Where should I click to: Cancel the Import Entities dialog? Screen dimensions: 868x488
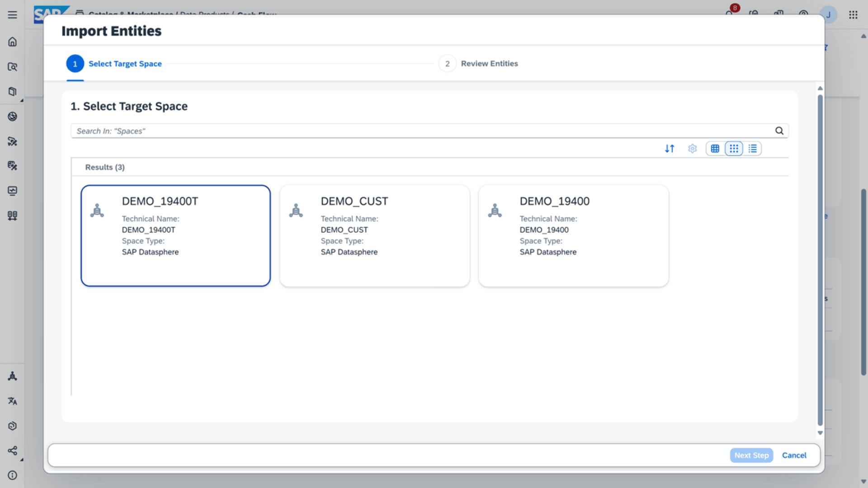pos(794,455)
